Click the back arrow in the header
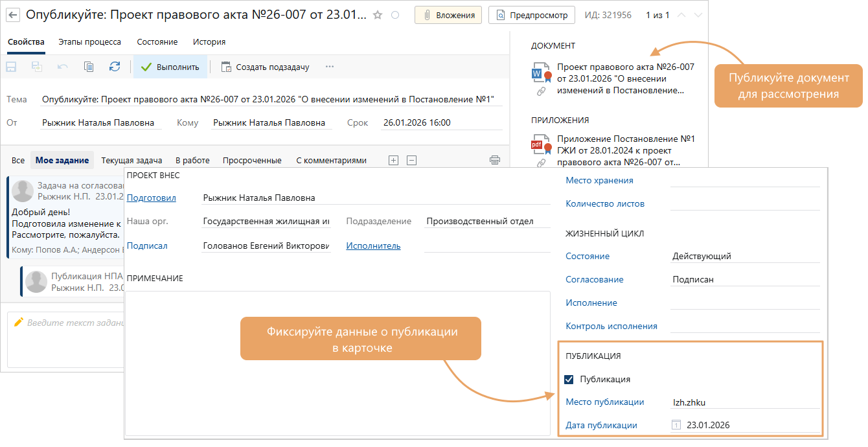Viewport: 868px width, 447px height. point(13,15)
